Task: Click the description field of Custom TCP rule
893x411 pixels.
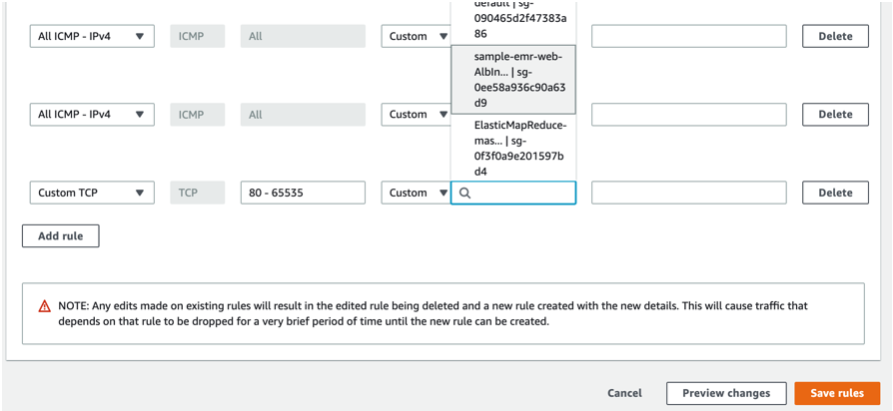Action: pyautogui.click(x=689, y=193)
